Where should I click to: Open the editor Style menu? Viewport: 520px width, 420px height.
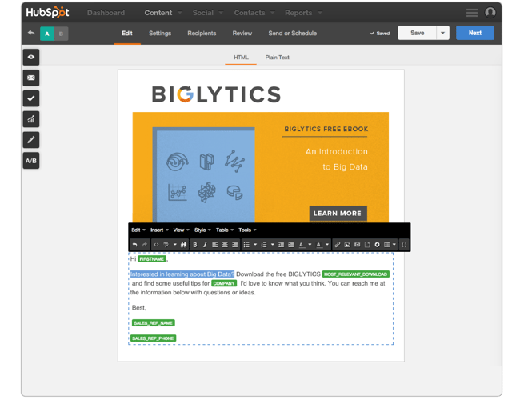pos(202,230)
